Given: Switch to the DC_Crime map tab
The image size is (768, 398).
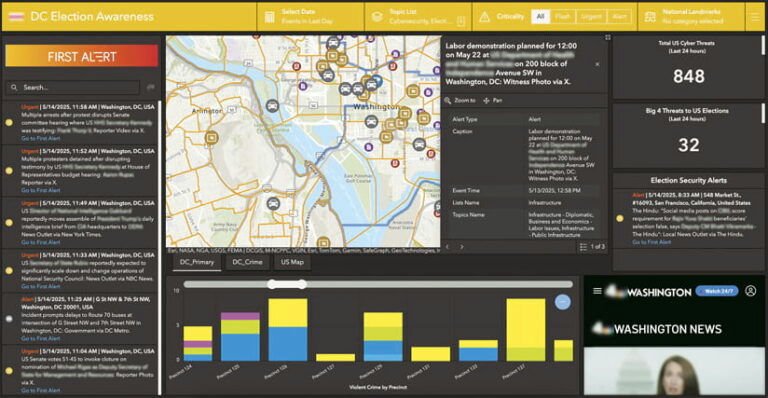Looking at the screenshot, I should [247, 262].
